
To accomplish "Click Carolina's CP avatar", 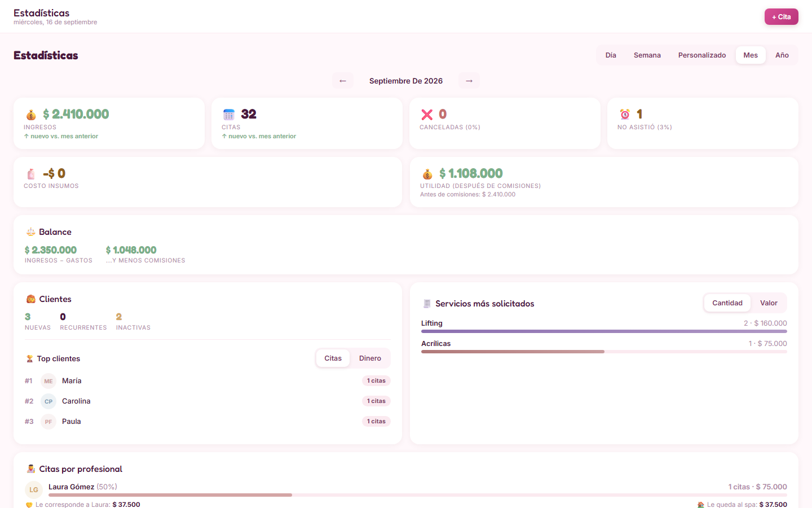I will pos(48,401).
